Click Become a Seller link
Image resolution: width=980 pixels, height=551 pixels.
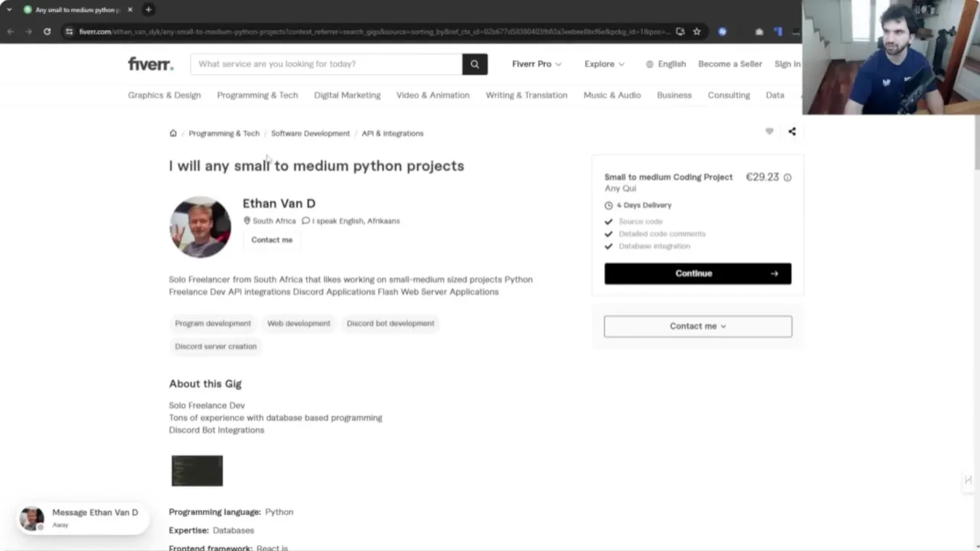click(x=730, y=64)
